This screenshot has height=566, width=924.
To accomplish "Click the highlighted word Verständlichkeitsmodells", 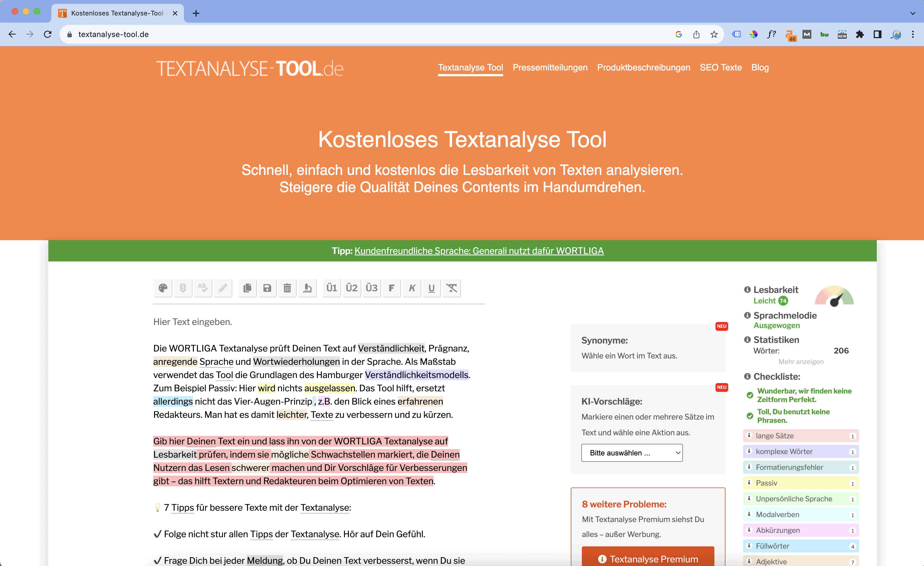I will 417,374.
